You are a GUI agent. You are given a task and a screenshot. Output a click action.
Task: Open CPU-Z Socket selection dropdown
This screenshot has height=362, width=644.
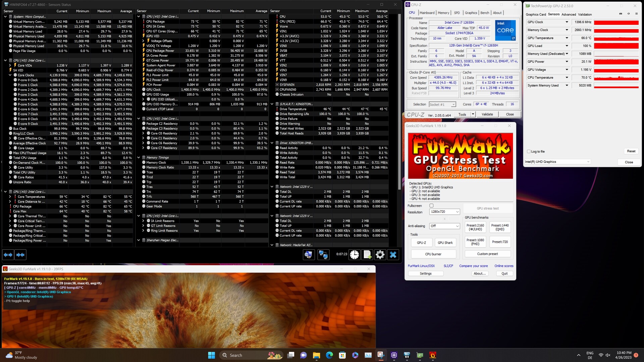tap(442, 105)
